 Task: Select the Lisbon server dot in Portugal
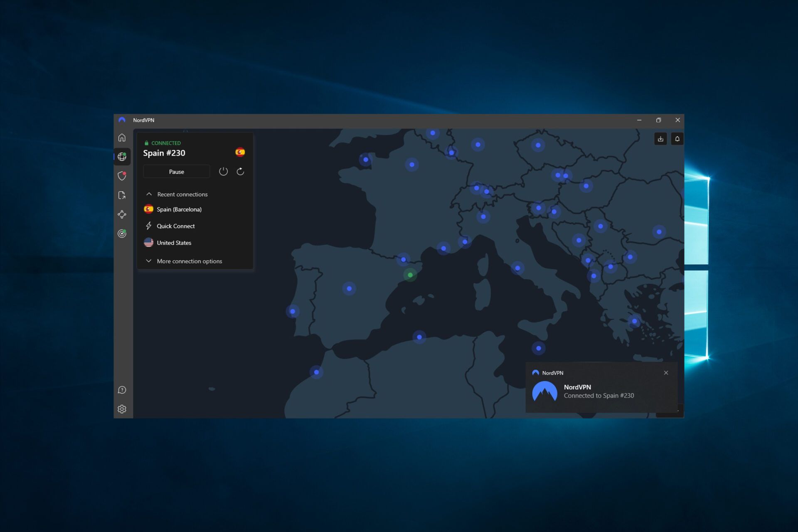tap(293, 311)
